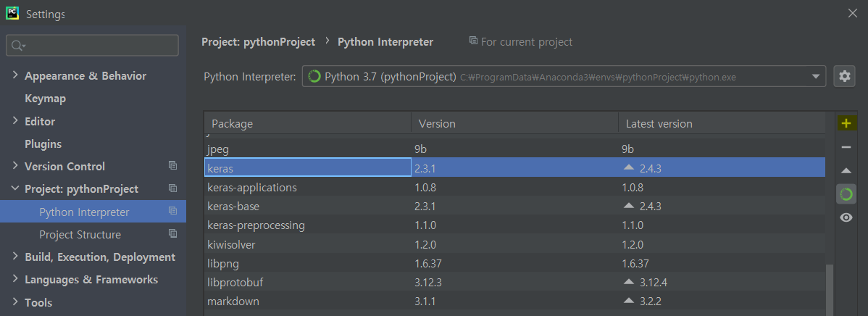
Task: Open Project Structure settings page
Action: coord(80,235)
